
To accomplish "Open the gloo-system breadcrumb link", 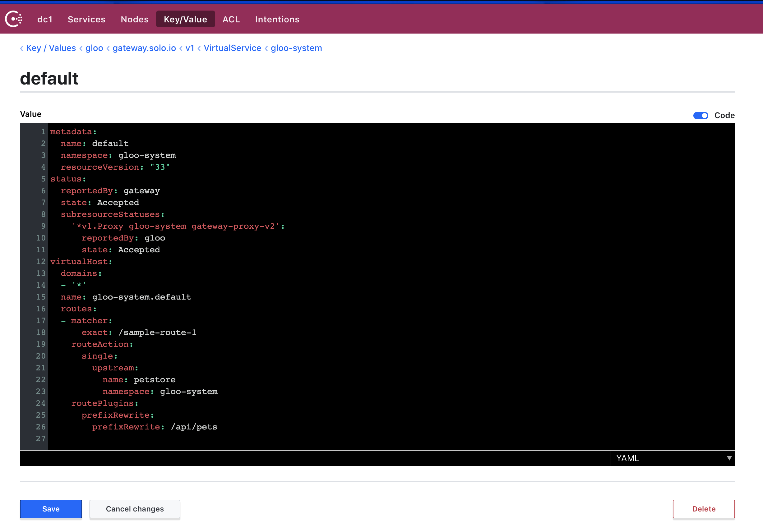I will tap(296, 48).
